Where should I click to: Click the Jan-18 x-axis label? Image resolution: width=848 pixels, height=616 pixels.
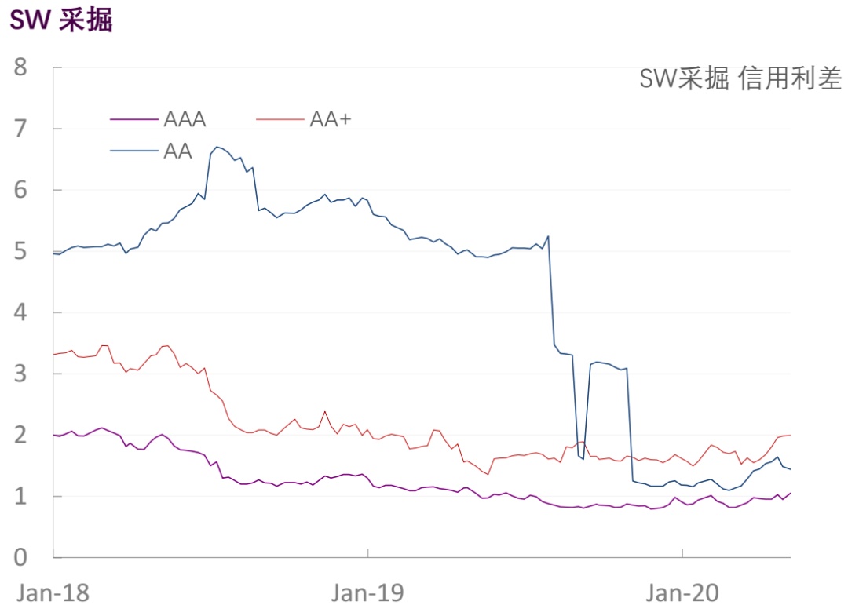(53, 592)
